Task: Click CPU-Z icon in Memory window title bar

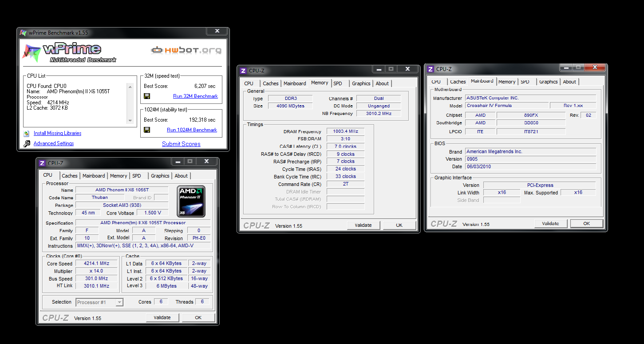Action: (x=243, y=71)
